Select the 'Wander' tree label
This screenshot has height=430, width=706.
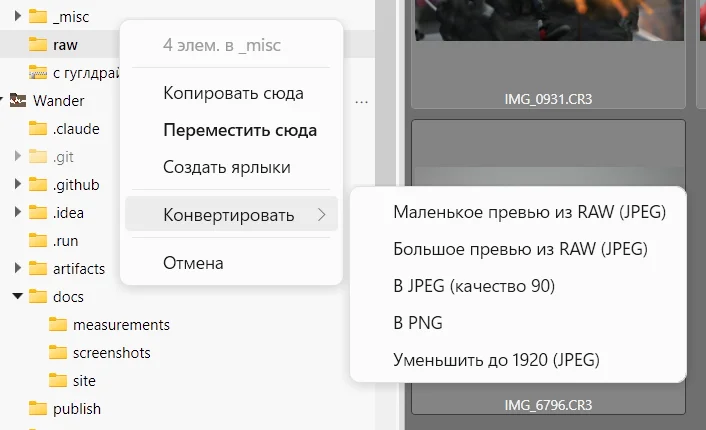pyautogui.click(x=59, y=100)
